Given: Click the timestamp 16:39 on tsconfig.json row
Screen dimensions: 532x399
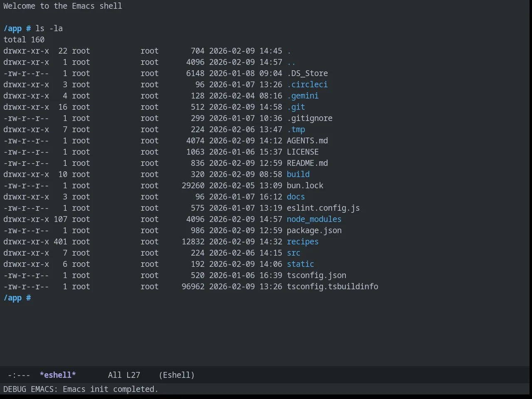Looking at the screenshot, I should tap(271, 275).
